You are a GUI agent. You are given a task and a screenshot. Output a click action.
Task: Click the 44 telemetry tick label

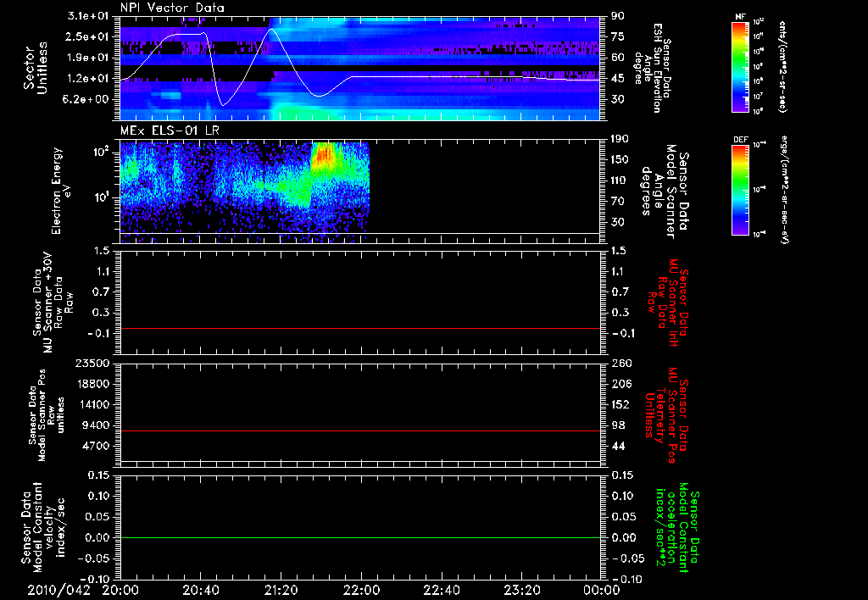(618, 446)
